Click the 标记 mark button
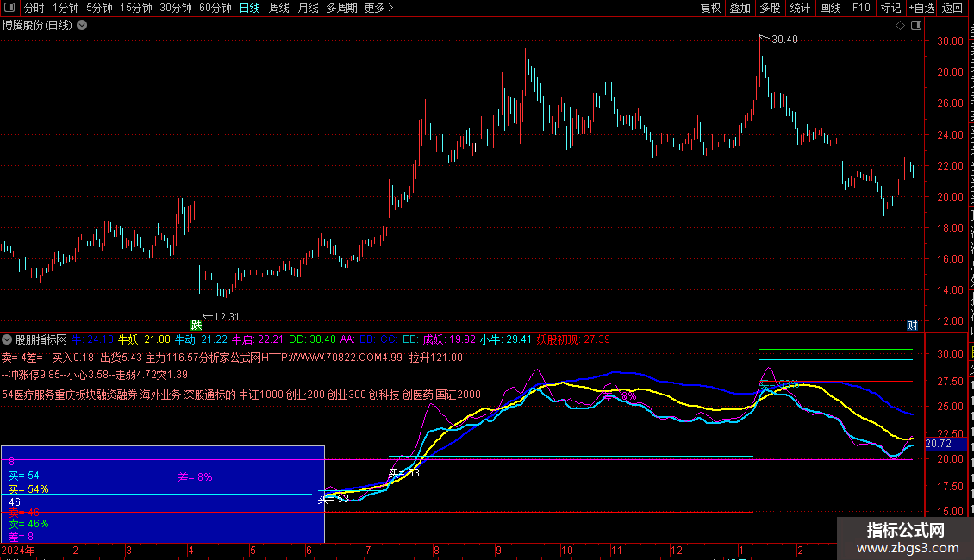974x560 pixels. point(890,8)
